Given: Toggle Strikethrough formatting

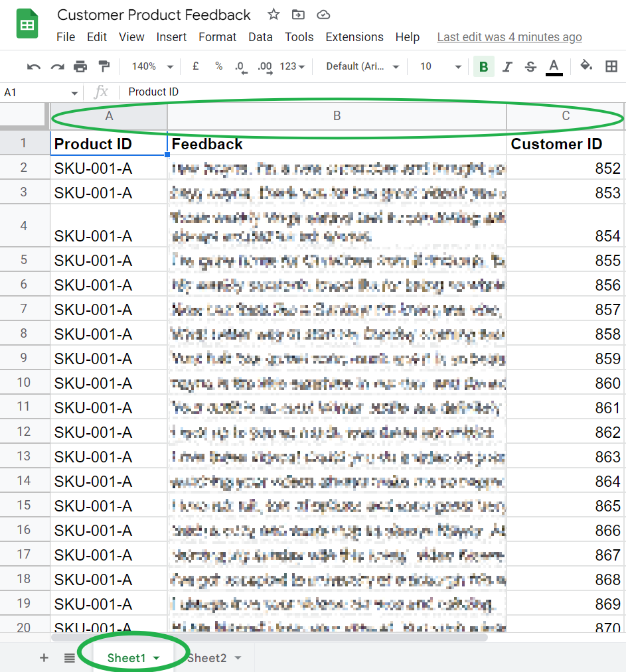Looking at the screenshot, I should [x=530, y=66].
